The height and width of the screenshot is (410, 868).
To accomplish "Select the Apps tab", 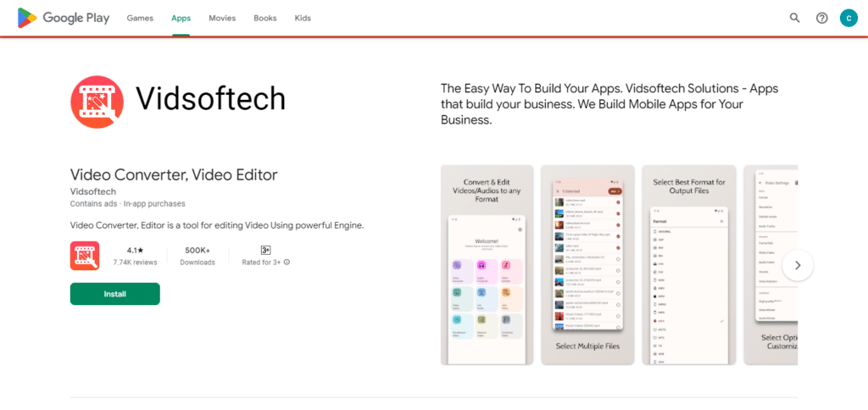I will click(x=181, y=19).
